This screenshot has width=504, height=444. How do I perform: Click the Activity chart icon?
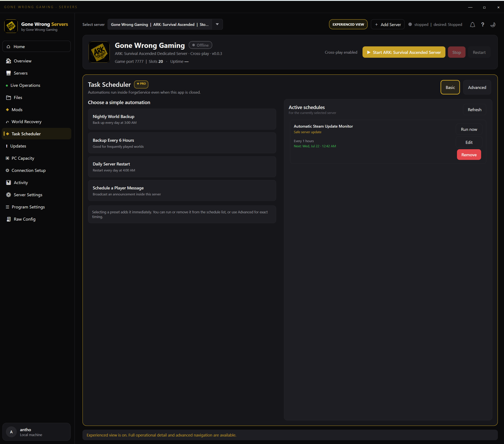[x=9, y=183]
